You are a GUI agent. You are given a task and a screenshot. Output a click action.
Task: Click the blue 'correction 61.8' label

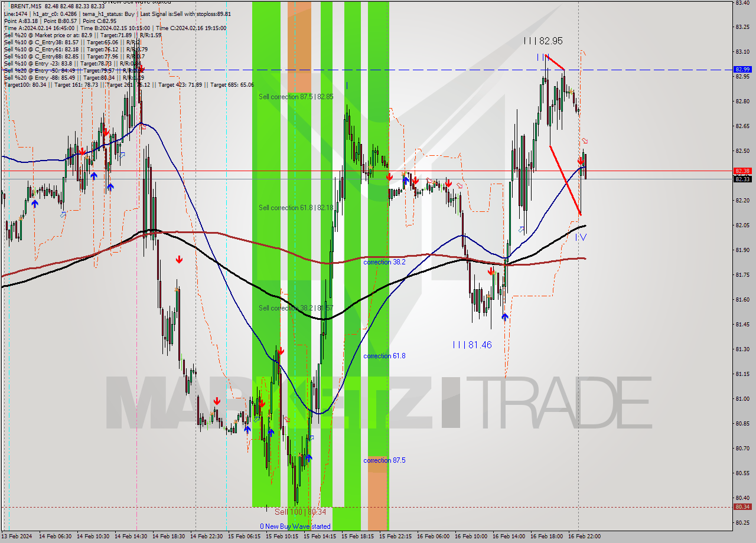point(384,356)
